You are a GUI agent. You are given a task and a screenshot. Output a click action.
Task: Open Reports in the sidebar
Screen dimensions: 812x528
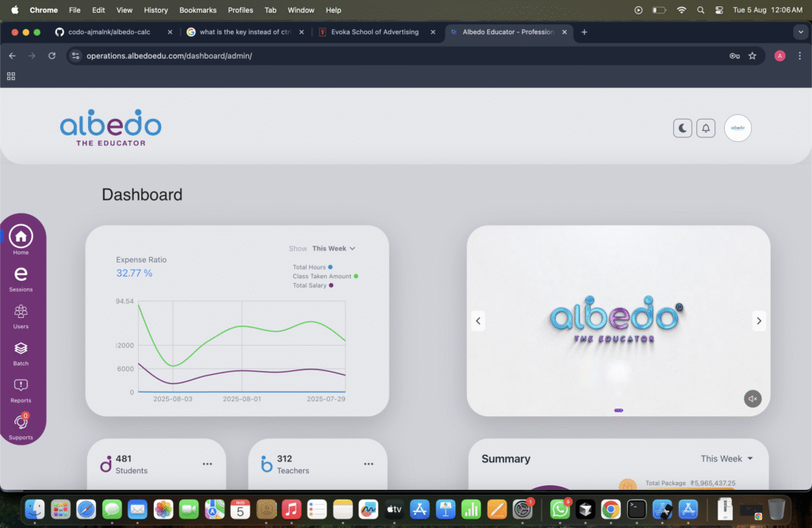tap(21, 386)
